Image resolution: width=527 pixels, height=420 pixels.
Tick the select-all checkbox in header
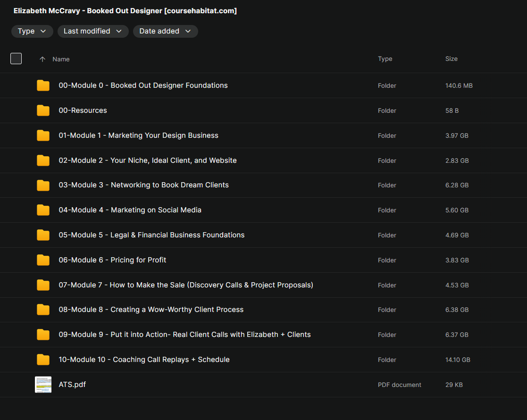tap(16, 59)
